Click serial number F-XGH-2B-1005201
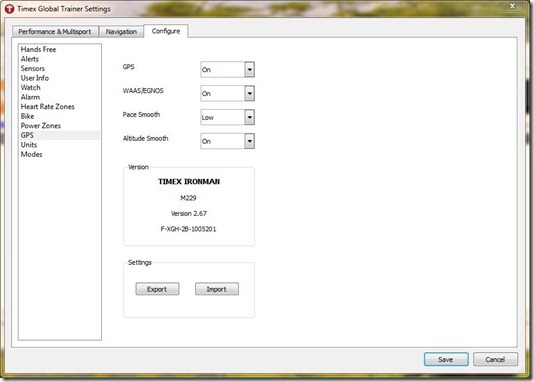534x382 pixels. click(188, 229)
